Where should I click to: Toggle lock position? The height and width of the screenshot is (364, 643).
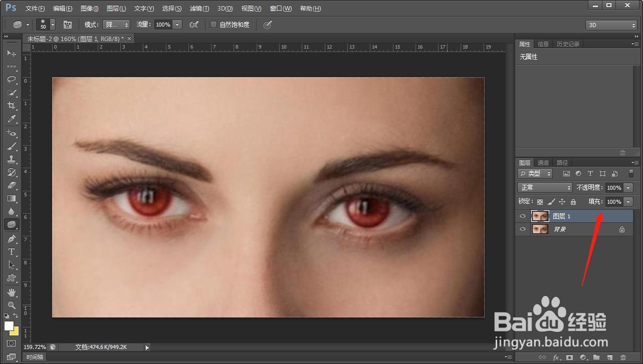[x=562, y=202]
